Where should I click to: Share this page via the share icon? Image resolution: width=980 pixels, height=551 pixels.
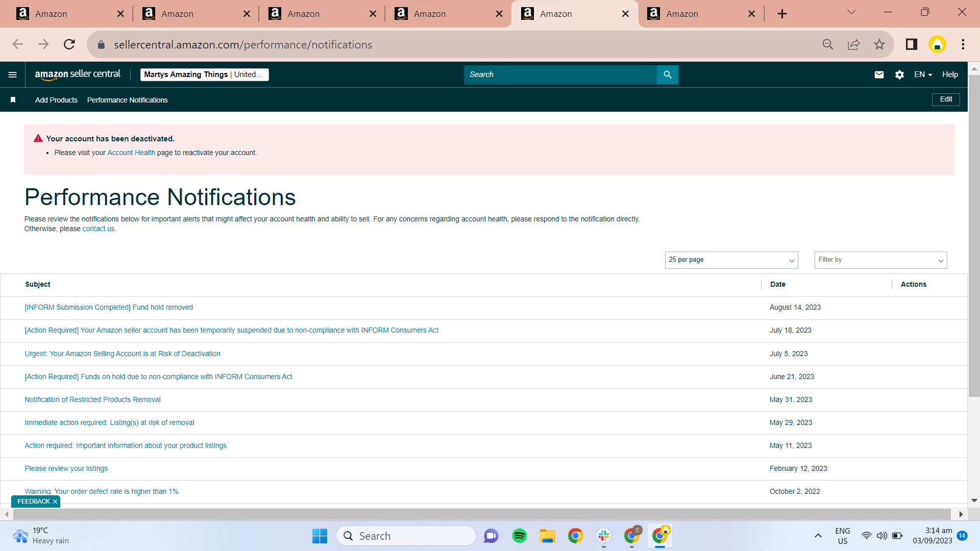[x=853, y=44]
